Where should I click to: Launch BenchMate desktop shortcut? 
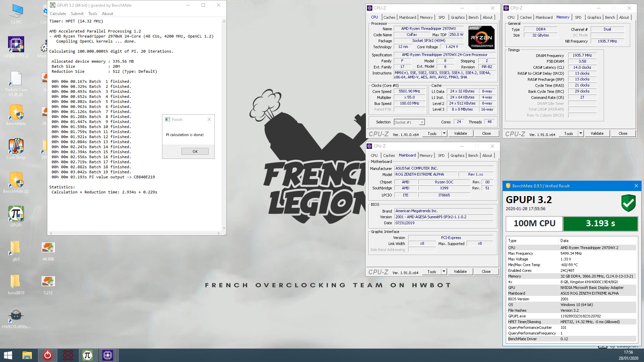click(x=16, y=115)
